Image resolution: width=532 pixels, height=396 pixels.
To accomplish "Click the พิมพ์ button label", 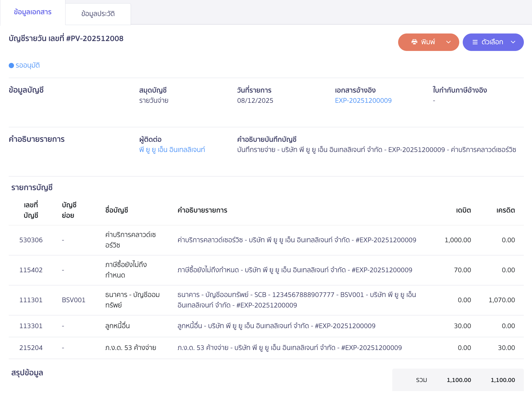I will pos(428,42).
